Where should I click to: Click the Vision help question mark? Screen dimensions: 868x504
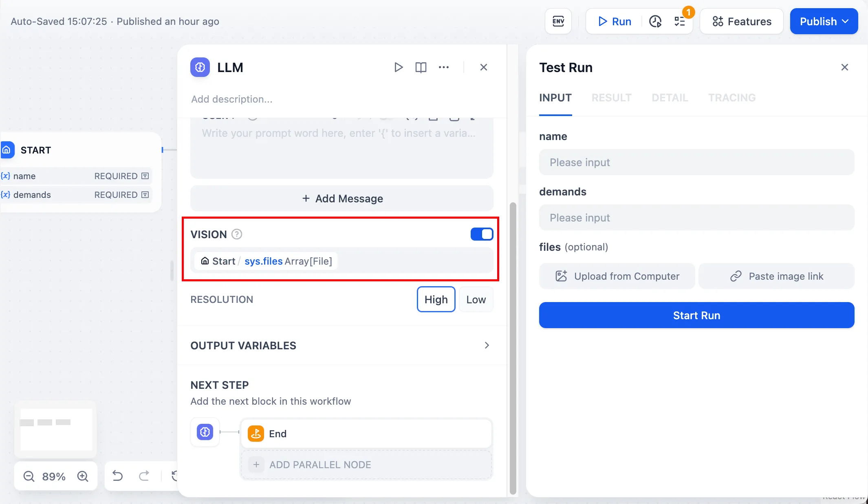tap(237, 234)
